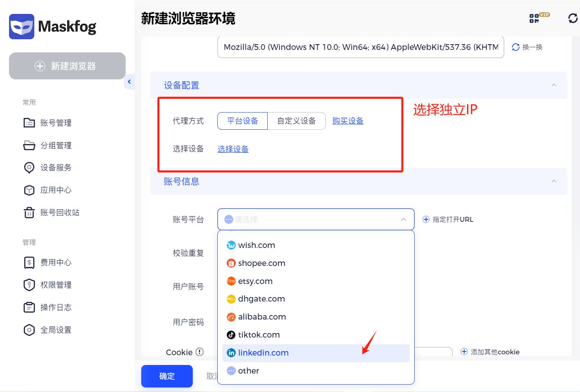Image resolution: width=580 pixels, height=392 pixels.
Task: Open 设备服务 location icon
Action: click(29, 168)
